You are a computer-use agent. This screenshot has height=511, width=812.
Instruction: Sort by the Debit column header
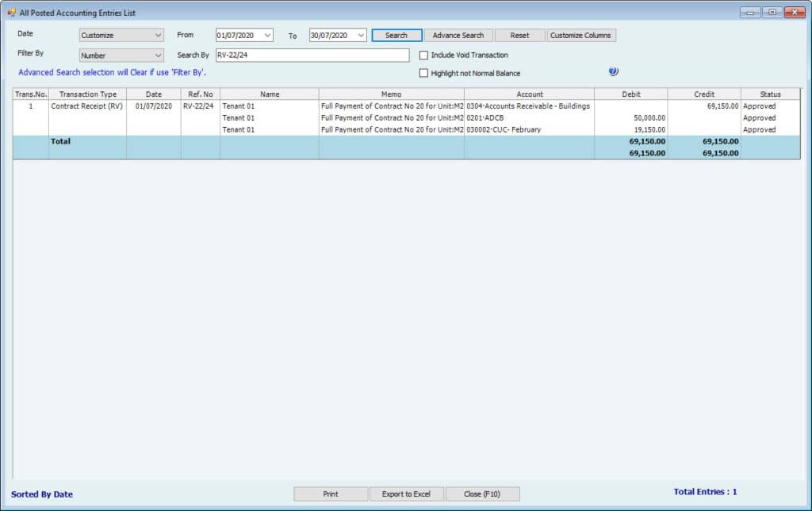tap(630, 94)
